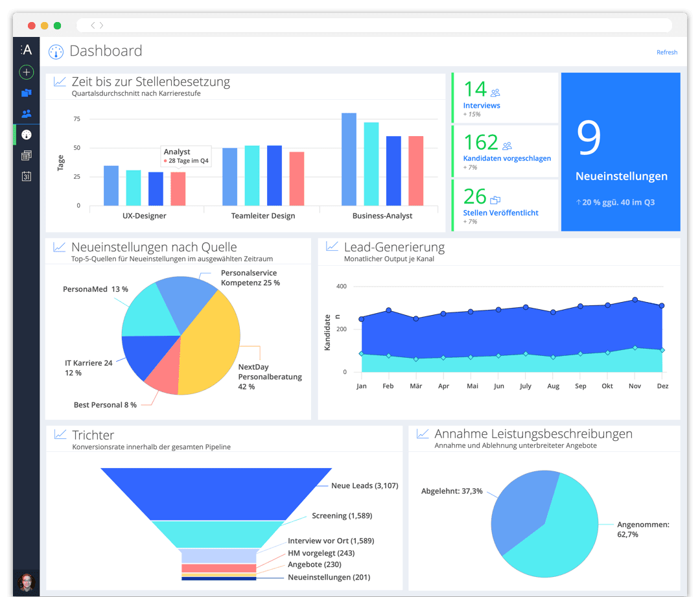Click the blue Neueinstellungen tile
This screenshot has width=700, height=597.
[x=620, y=152]
